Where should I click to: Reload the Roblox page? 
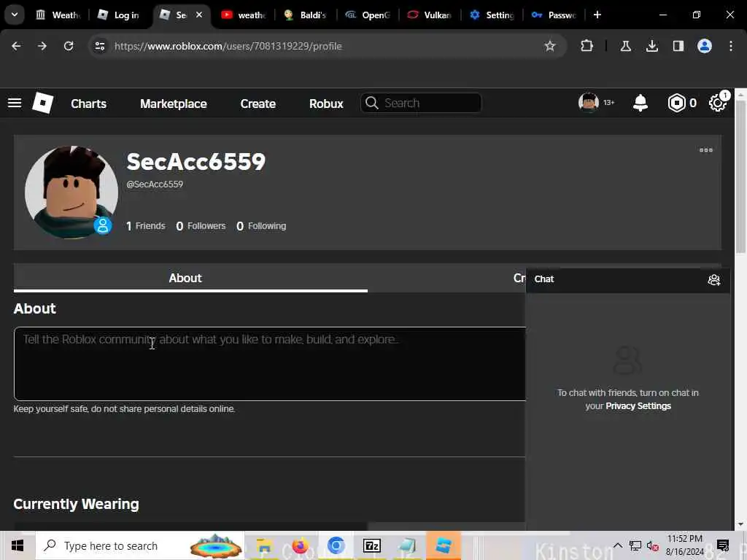point(69,46)
